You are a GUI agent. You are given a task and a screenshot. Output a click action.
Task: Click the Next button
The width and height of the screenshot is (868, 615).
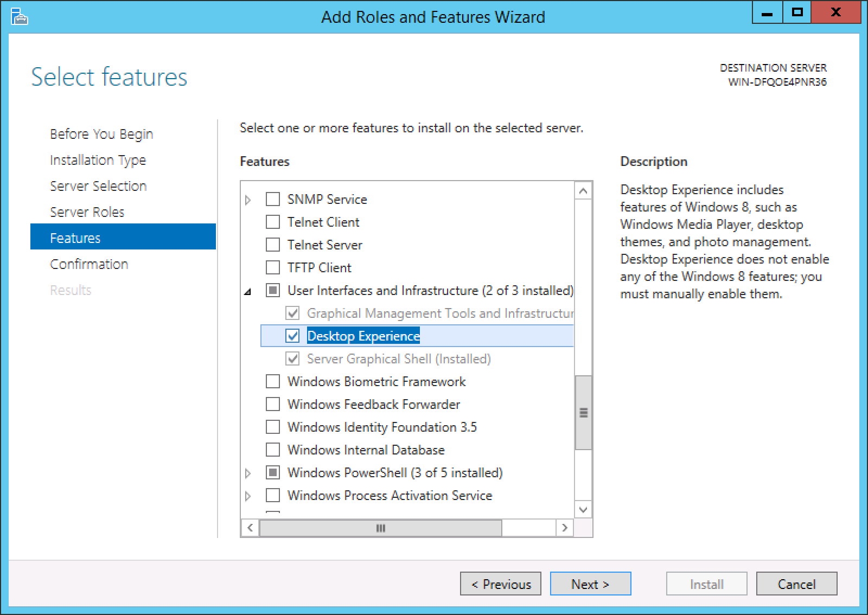(x=590, y=584)
